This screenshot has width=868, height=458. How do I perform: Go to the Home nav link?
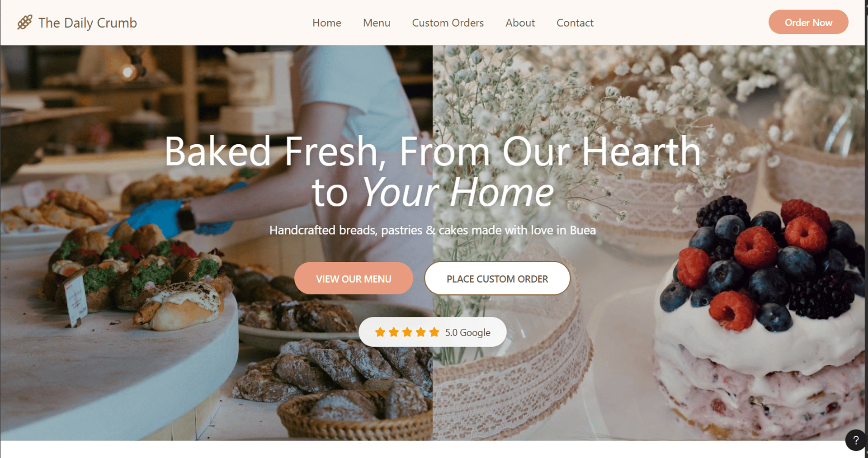pos(326,23)
